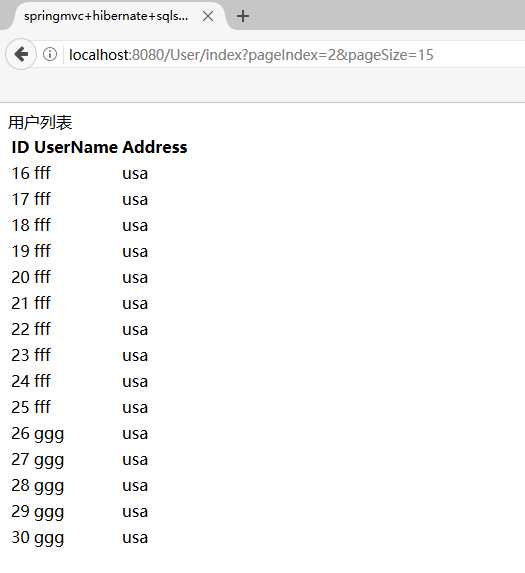
Task: Click the browser back arrow button
Action: click(21, 54)
